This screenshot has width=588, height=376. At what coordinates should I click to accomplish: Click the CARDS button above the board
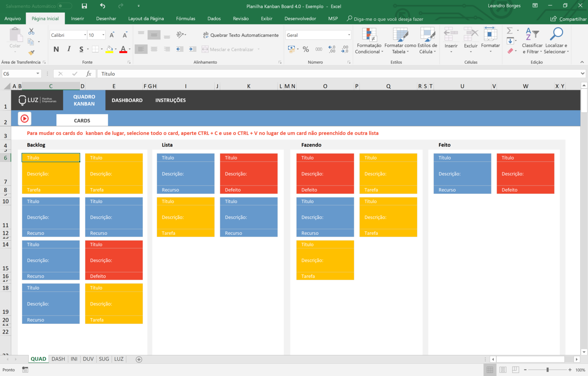(82, 120)
